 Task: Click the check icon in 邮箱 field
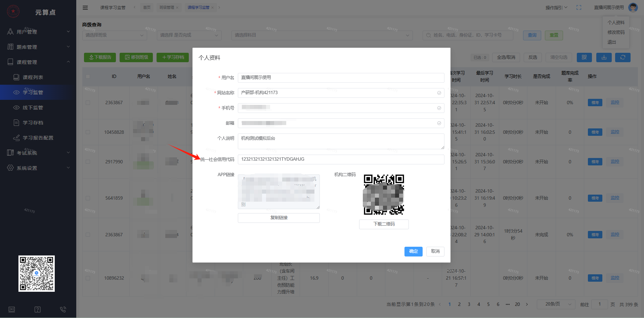click(x=439, y=123)
